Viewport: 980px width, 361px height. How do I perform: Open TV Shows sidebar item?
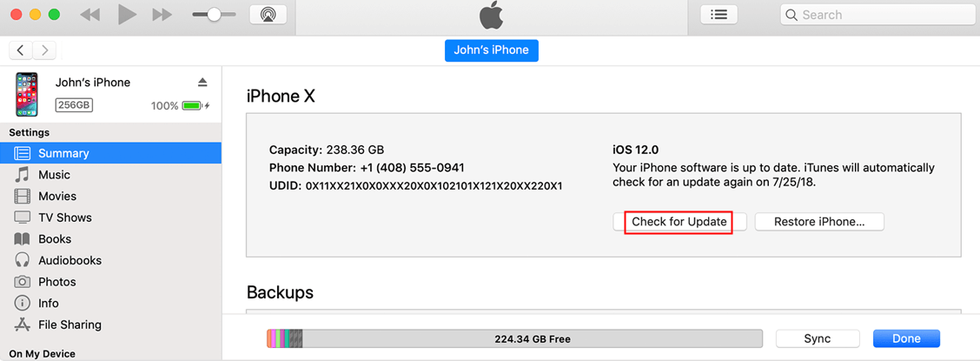pos(64,217)
